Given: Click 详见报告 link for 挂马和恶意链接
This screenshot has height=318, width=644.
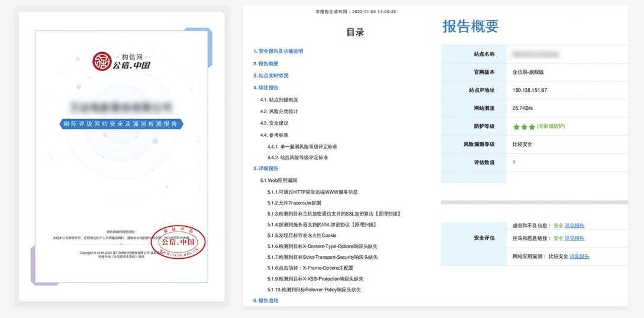Looking at the screenshot, I should click(x=574, y=238).
